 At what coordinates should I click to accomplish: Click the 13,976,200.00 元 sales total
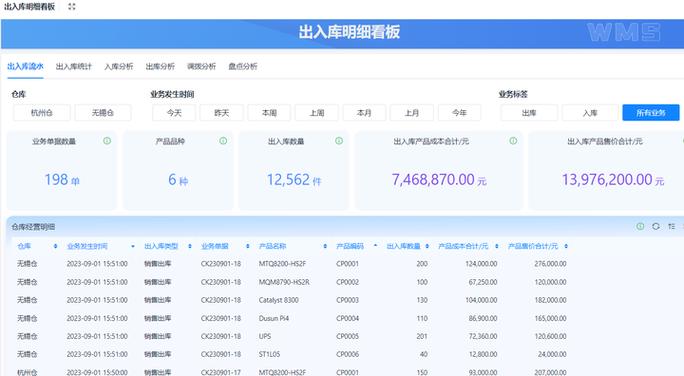(x=613, y=180)
